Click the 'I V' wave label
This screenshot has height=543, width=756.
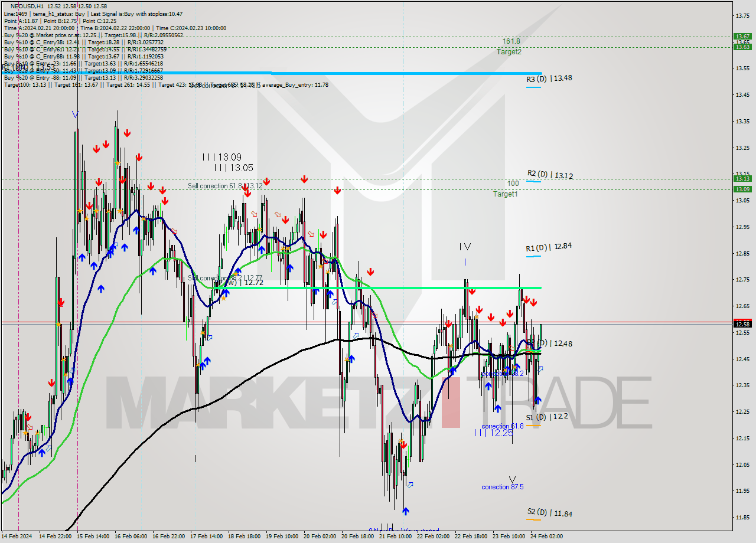(465, 247)
